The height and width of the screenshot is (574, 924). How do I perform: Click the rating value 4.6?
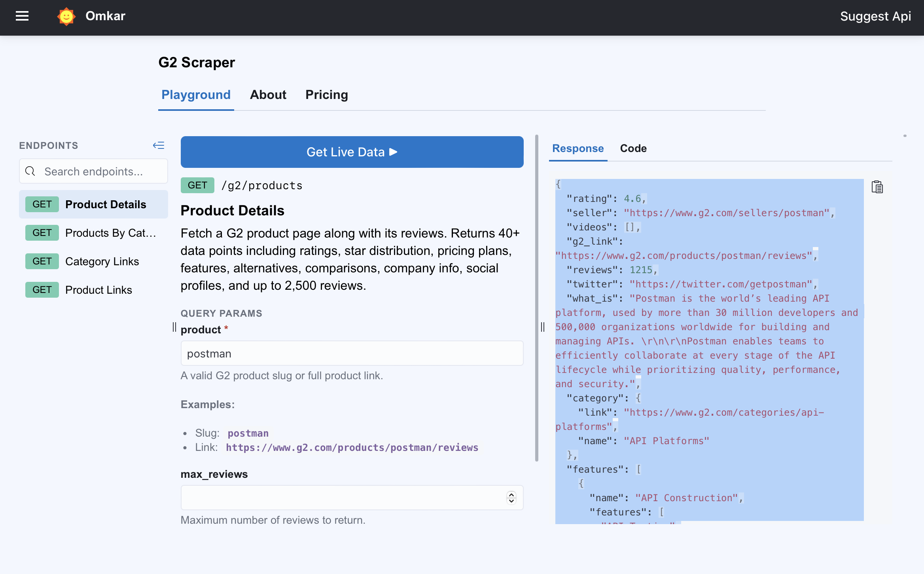point(632,199)
